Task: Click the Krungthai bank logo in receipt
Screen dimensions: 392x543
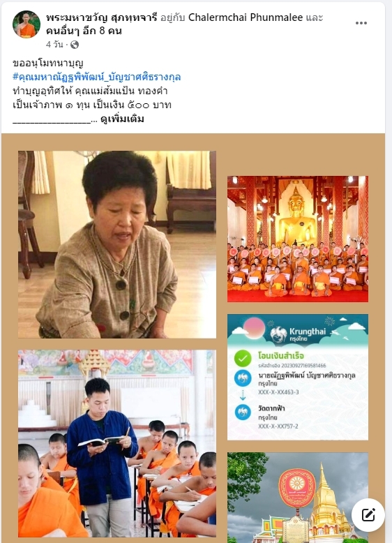Action: (299, 334)
